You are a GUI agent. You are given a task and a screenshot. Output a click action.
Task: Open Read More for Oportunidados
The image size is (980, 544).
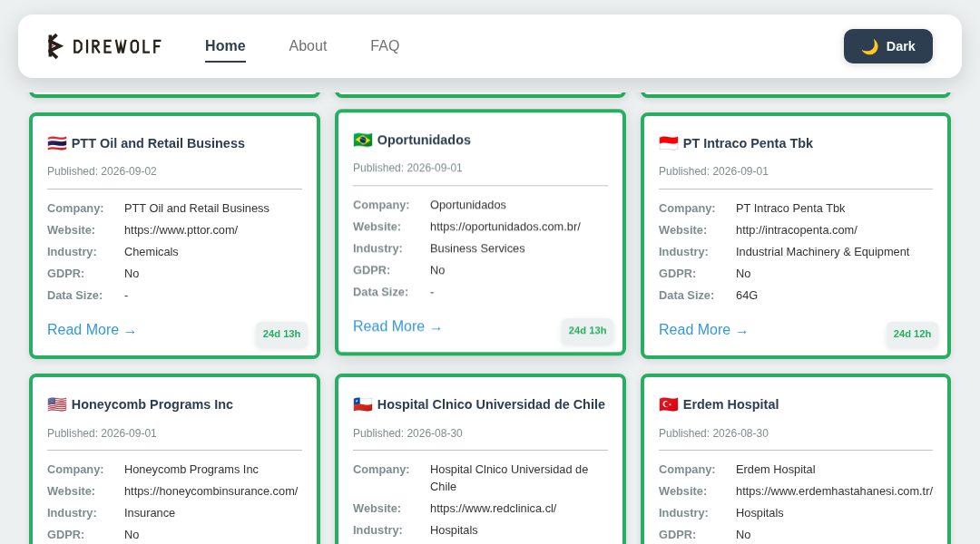397,326
